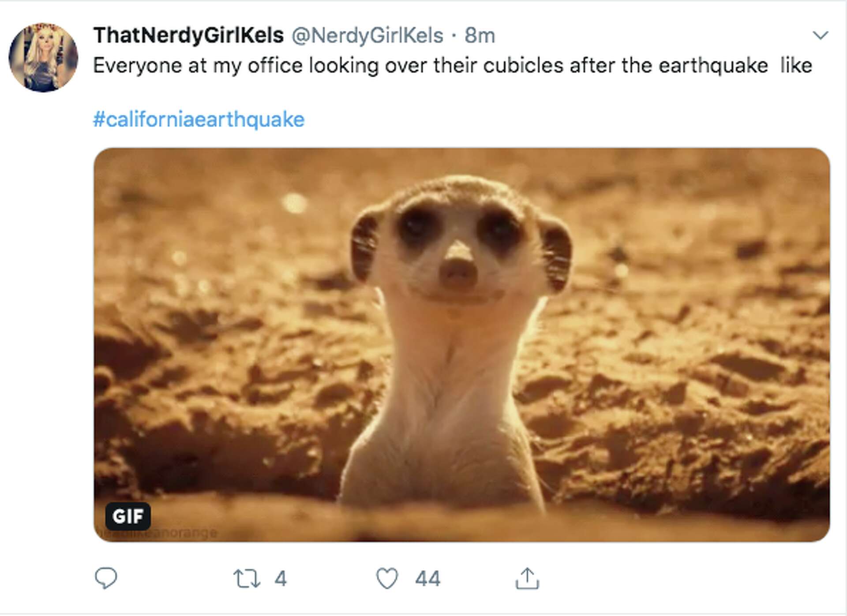Click the "anorange" watermark on the GIF
The height and width of the screenshot is (616, 847).
tap(190, 533)
